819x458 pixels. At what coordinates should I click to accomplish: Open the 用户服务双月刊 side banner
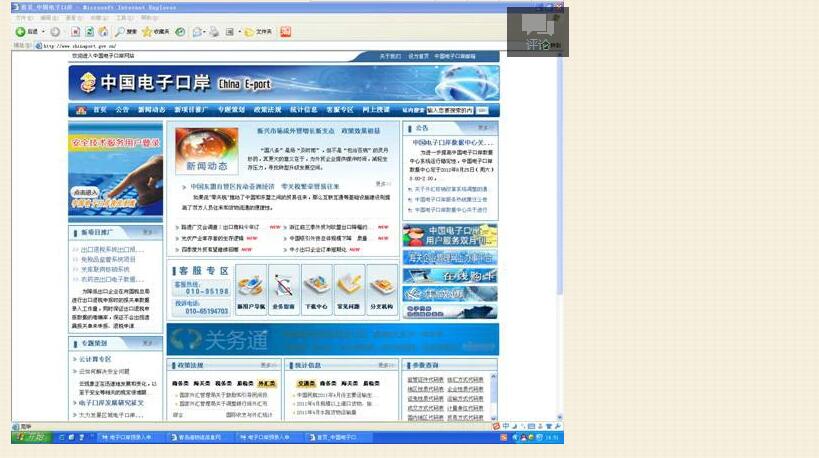pyautogui.click(x=450, y=236)
